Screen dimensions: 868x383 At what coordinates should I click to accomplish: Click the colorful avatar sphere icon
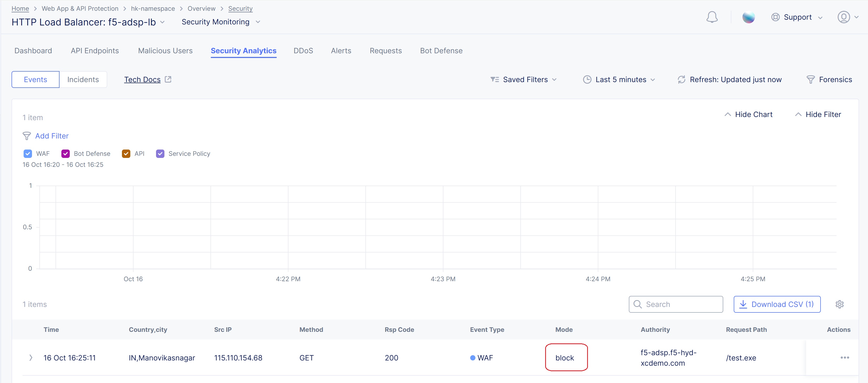748,17
